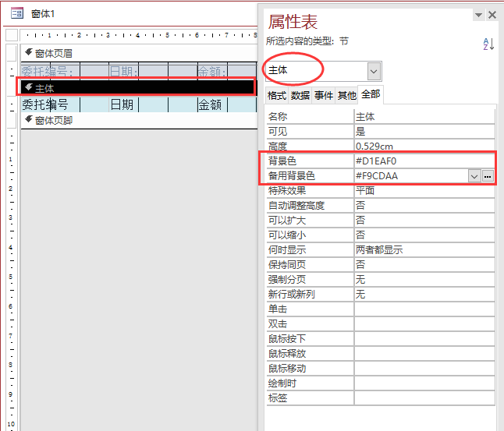The image size is (504, 431).
Task: Click the empty 绘制时 event field
Action: coord(424,383)
